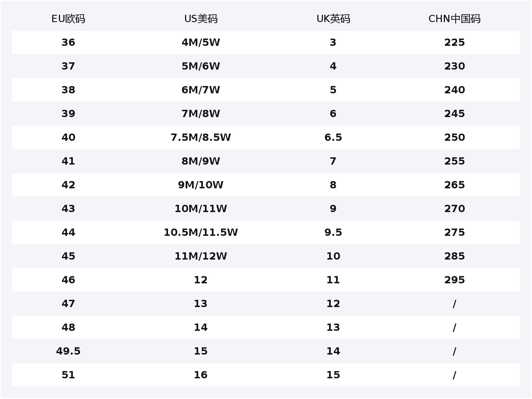Select the 9M/10W US size cell
532x399 pixels.
[x=201, y=185]
